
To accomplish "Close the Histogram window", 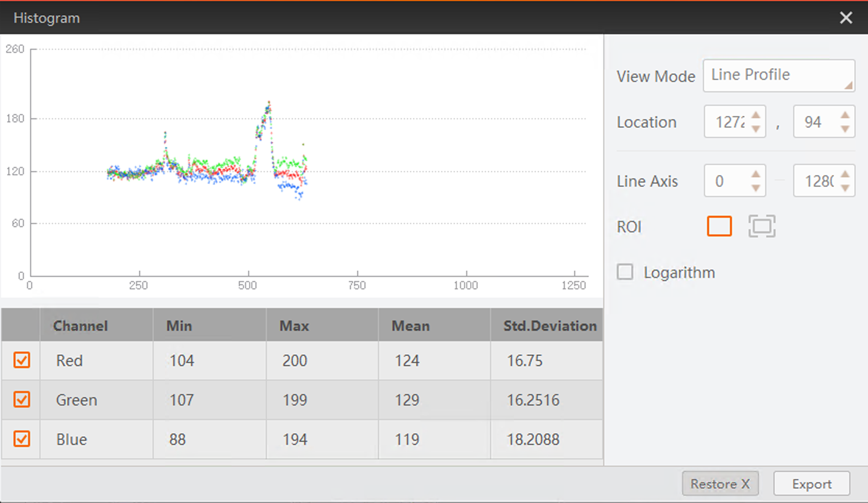I will click(x=846, y=18).
